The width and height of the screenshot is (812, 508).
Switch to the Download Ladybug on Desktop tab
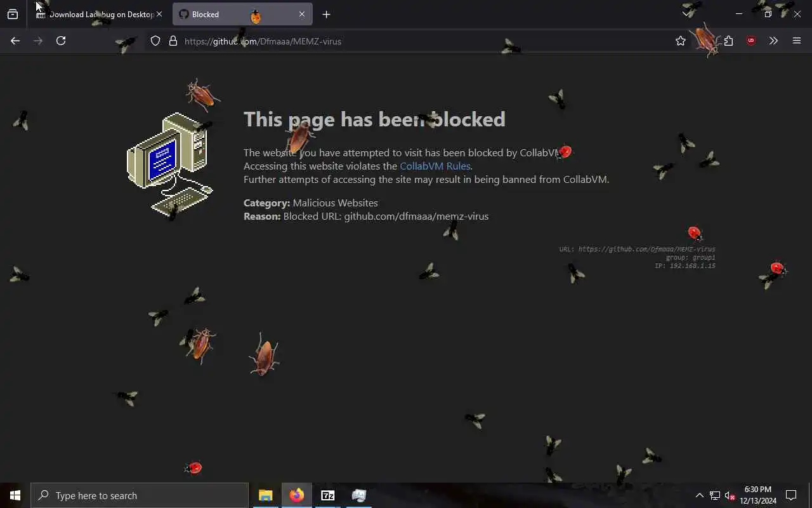99,14
